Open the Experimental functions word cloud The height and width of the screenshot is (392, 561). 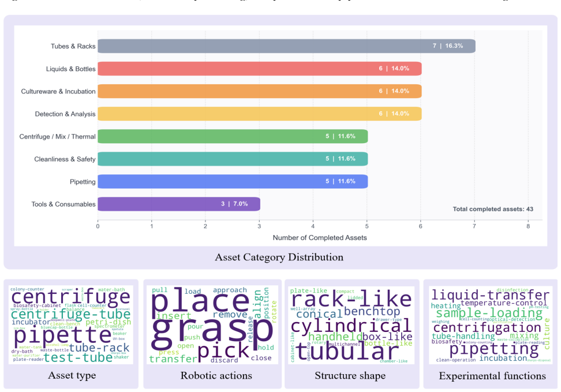click(491, 325)
